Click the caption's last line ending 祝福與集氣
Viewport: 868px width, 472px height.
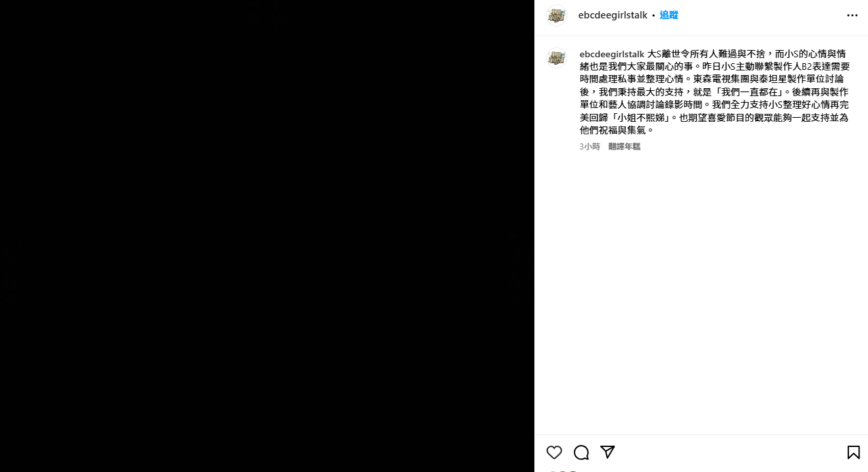pyautogui.click(x=617, y=130)
